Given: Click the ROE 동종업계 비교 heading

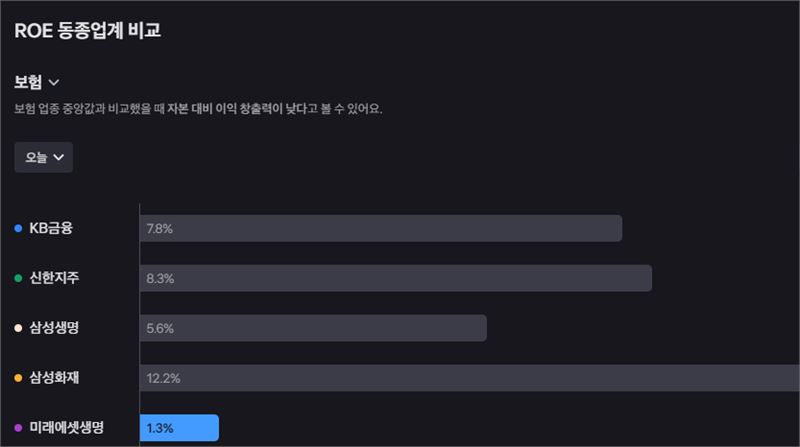Looking at the screenshot, I should click(x=88, y=30).
